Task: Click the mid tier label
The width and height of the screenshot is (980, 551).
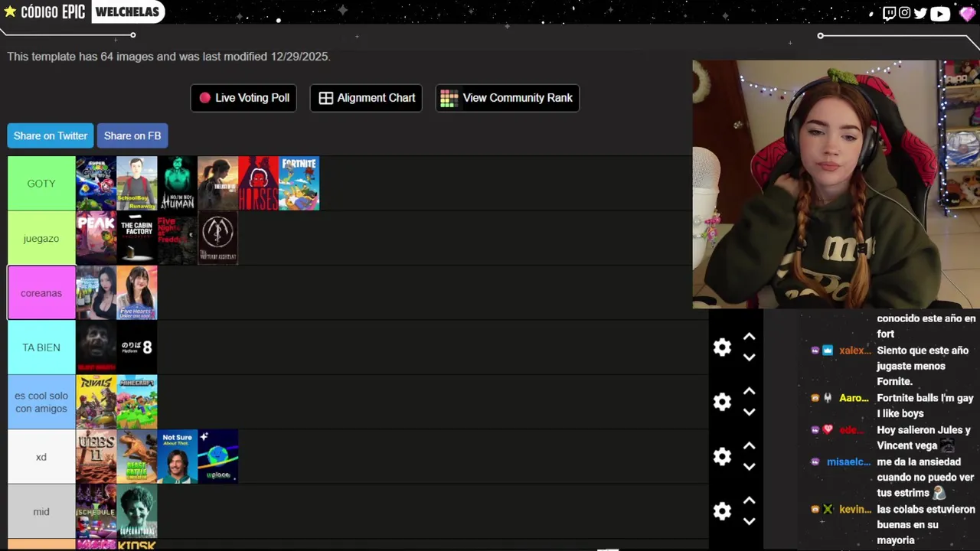Action: pos(41,511)
